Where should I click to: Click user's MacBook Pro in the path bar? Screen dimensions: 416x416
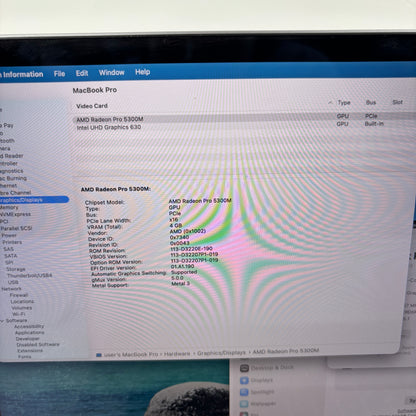[131, 354]
